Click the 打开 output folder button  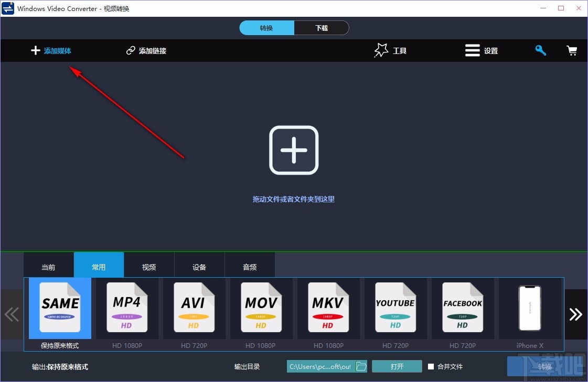[397, 366]
